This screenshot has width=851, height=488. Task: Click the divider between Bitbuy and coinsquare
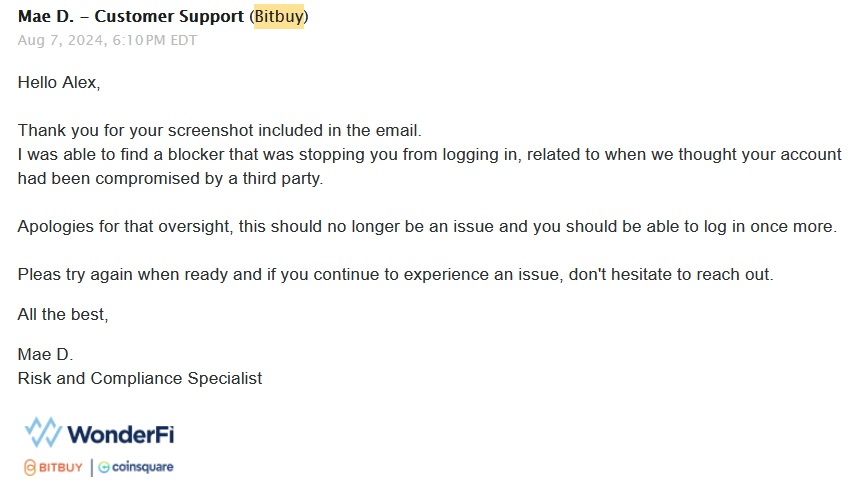click(x=91, y=468)
